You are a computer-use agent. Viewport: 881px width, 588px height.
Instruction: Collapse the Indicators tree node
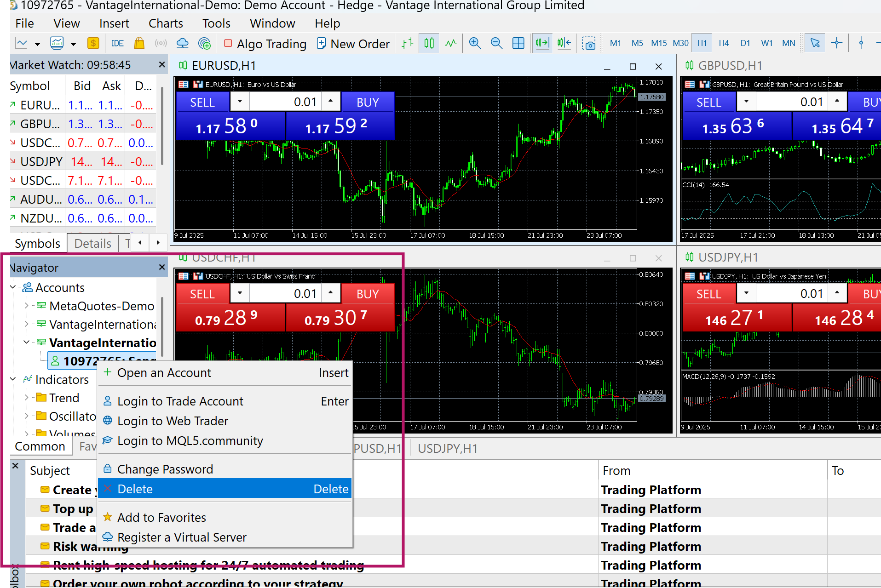click(x=13, y=379)
